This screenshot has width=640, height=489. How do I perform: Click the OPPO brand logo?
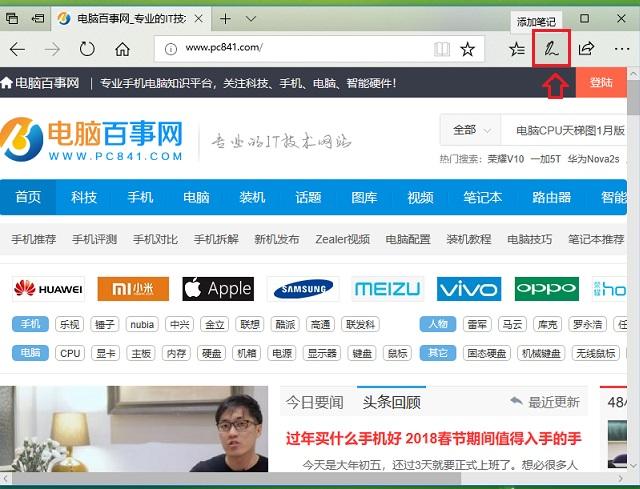(547, 289)
